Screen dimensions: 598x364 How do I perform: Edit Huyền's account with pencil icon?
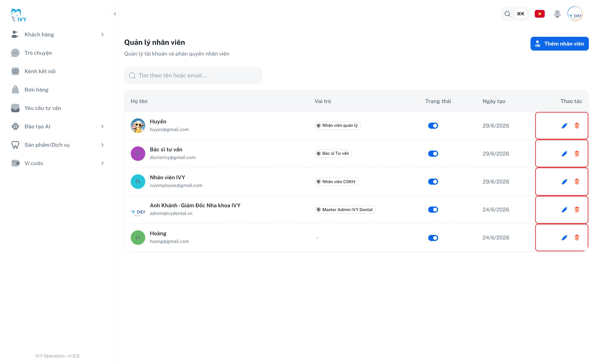click(564, 126)
